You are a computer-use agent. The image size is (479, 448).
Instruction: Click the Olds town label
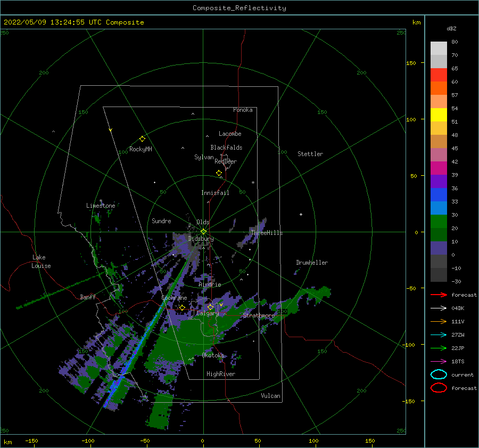203,222
